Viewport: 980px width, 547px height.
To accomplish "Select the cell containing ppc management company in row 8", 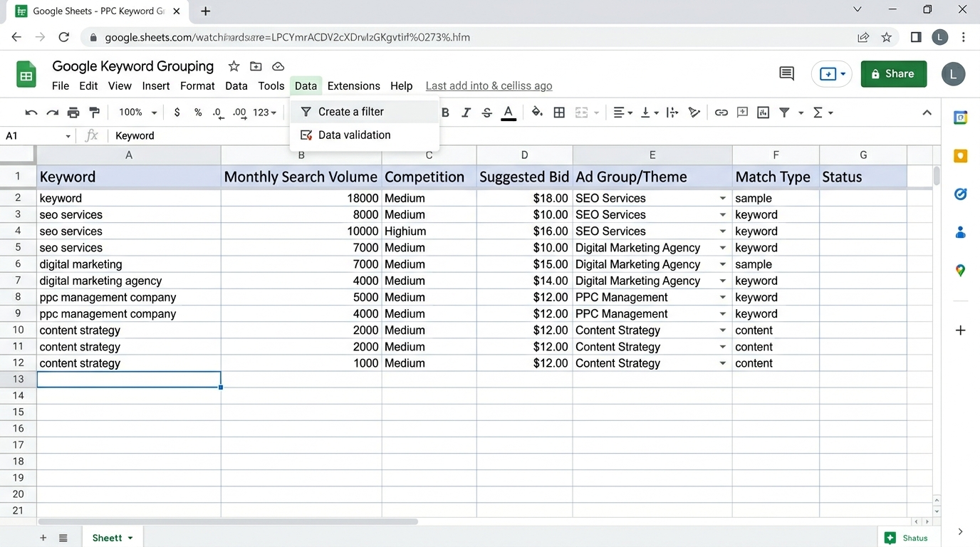I will pyautogui.click(x=129, y=298).
